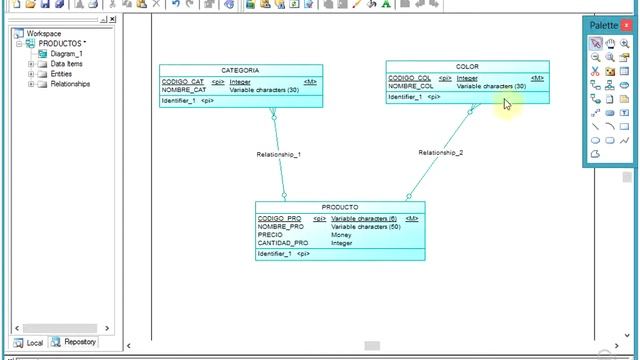The width and height of the screenshot is (640, 360).
Task: Expand the Relationships folder
Action: (x=31, y=84)
